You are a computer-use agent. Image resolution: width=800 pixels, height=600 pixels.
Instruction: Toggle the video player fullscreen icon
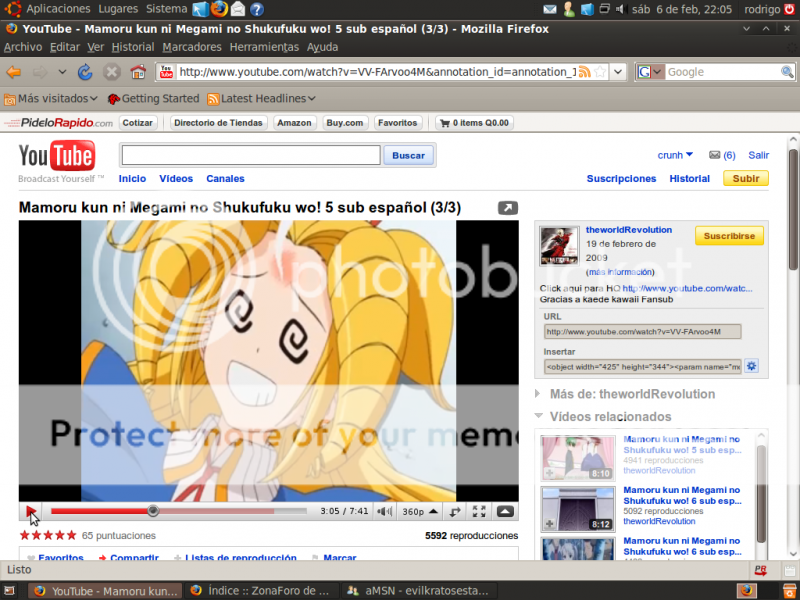click(x=479, y=511)
